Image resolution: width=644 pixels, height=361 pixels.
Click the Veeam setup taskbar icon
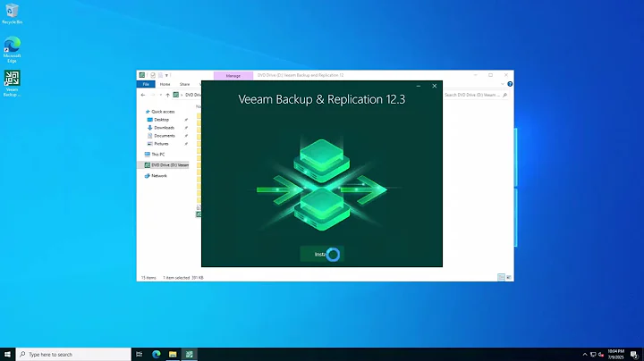coord(189,354)
